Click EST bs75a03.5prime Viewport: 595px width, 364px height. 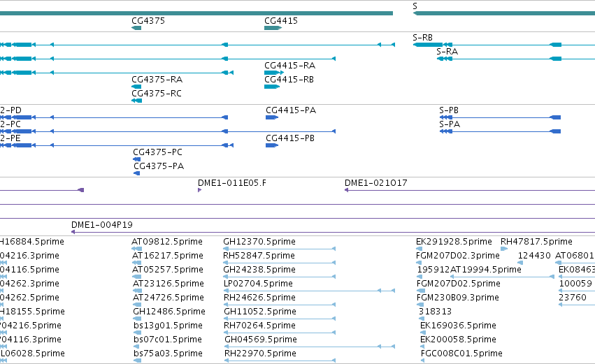point(168,354)
